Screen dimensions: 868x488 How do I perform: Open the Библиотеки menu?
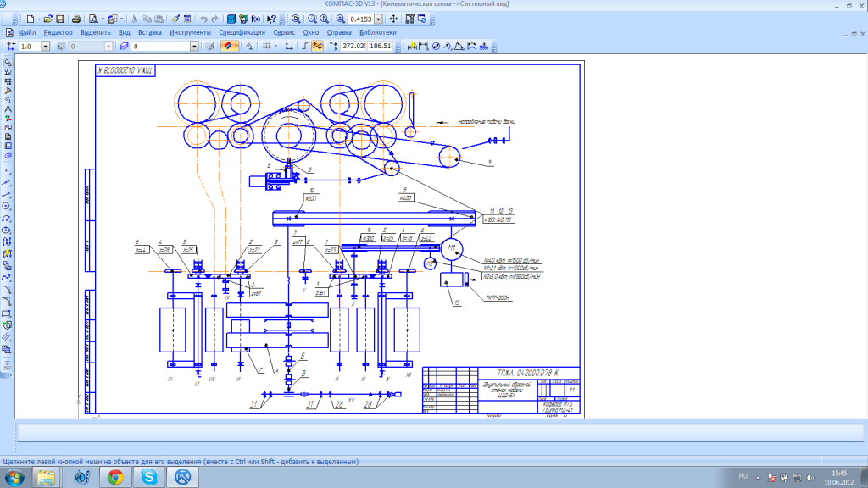(x=377, y=33)
